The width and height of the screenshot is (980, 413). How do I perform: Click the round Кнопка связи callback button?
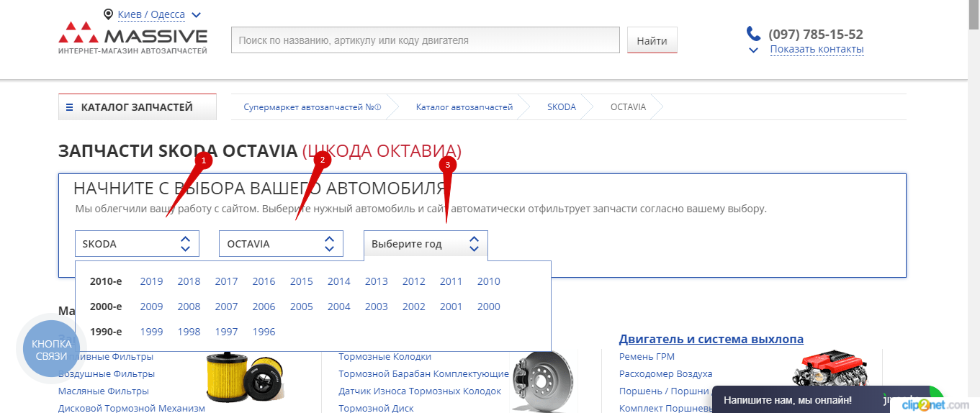pos(50,350)
